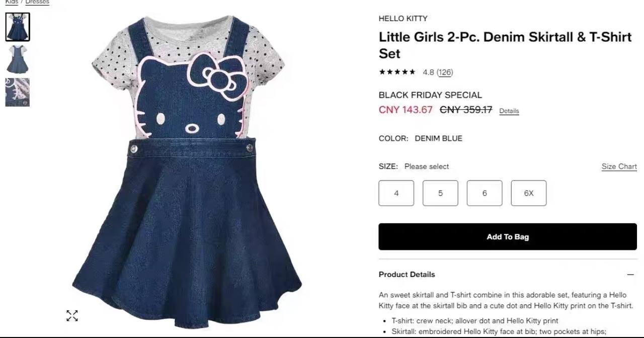The width and height of the screenshot is (644, 338).
Task: Select the third close-up fabric thumbnail
Action: point(18,92)
